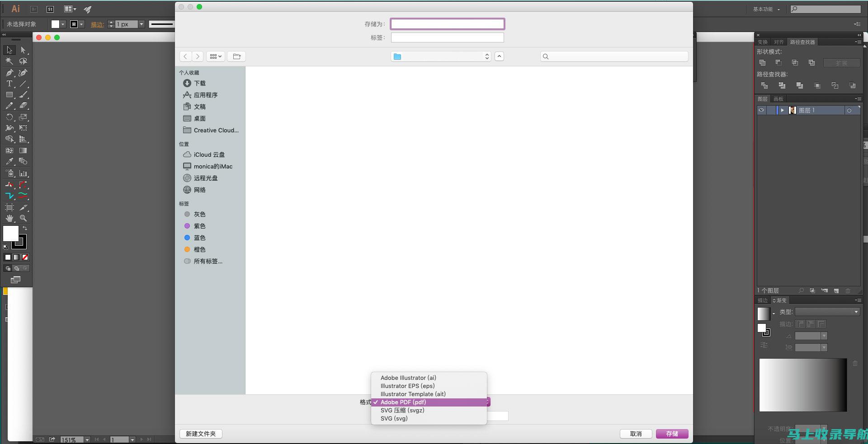Select the Paintbrush tool
The height and width of the screenshot is (444, 868).
[23, 95]
